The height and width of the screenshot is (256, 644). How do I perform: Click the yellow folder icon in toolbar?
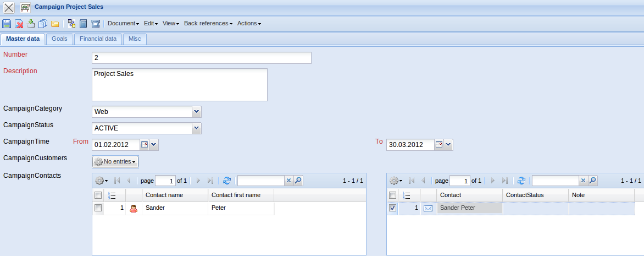(55, 24)
